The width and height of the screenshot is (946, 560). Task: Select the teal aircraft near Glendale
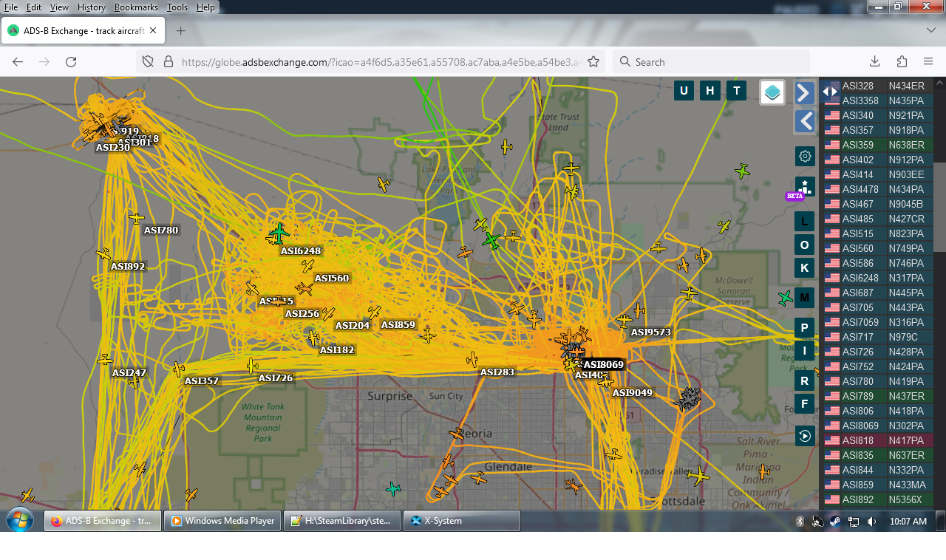[x=393, y=488]
